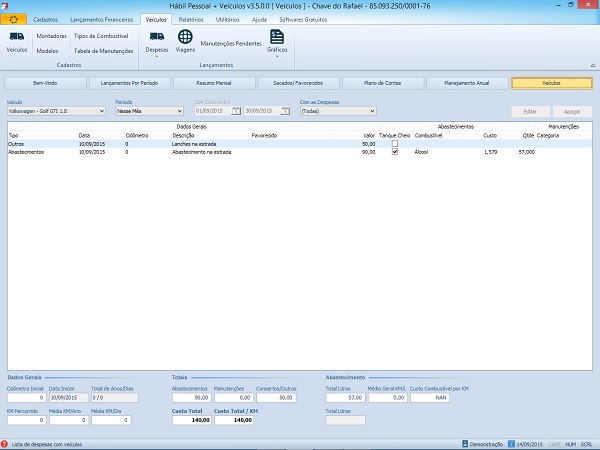Click the Odômetro Inicial input field
This screenshot has height=450, width=600.
25,398
